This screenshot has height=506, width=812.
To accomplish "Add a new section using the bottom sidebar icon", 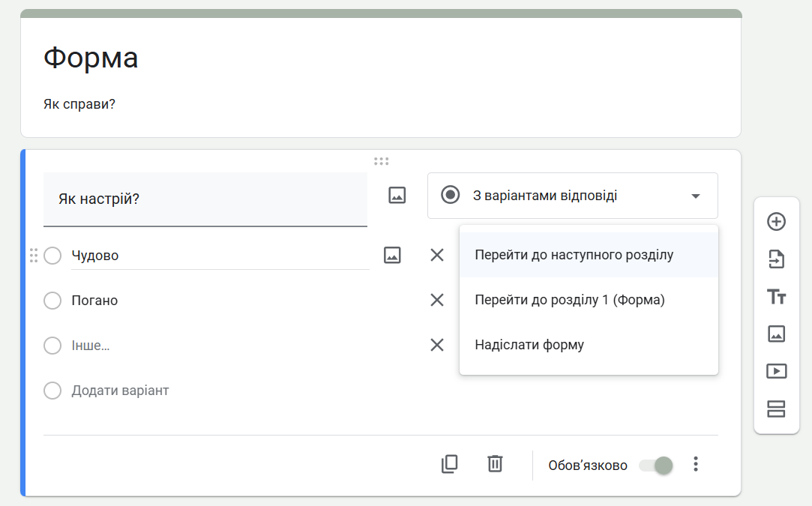I will click(777, 408).
